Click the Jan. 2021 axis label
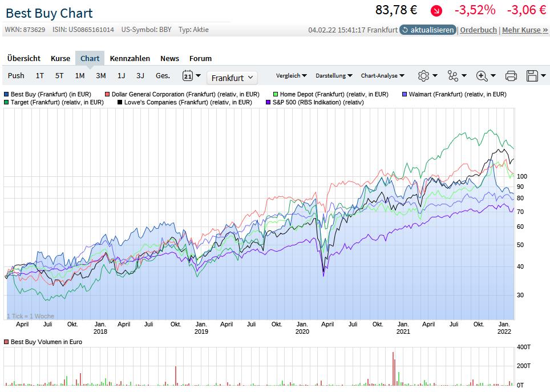Screen dimensions: 550x392 [x=403, y=328]
